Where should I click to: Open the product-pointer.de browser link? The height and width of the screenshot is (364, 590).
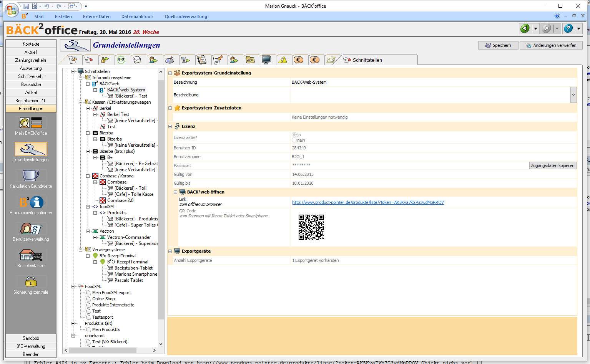coord(368,202)
